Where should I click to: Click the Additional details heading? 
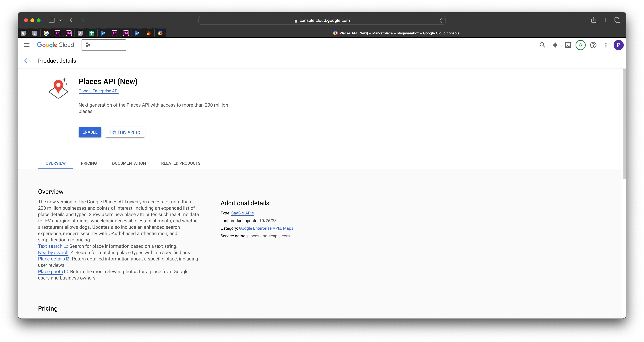(245, 203)
